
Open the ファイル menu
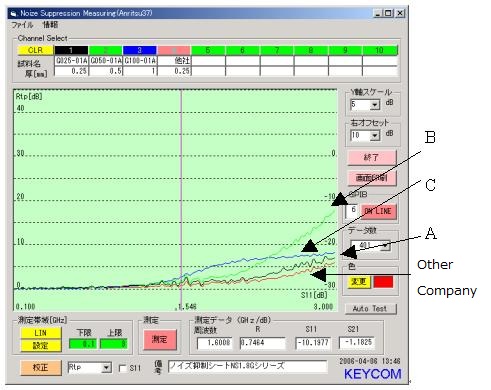pos(22,25)
